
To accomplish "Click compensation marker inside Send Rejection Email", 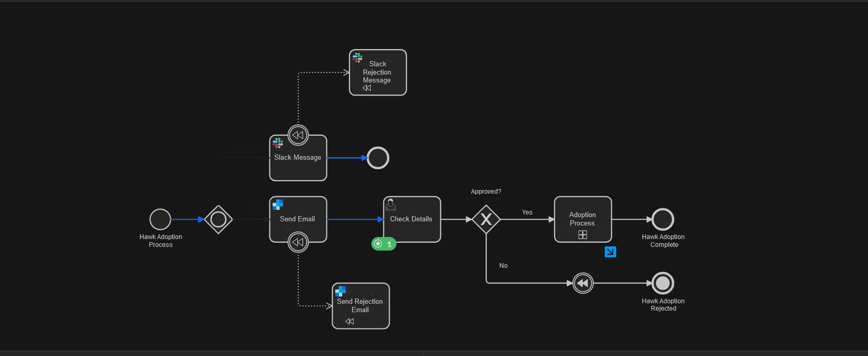I will coord(350,322).
